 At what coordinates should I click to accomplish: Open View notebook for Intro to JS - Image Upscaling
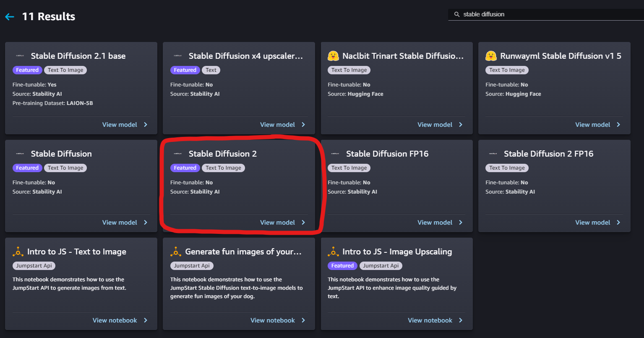[430, 320]
